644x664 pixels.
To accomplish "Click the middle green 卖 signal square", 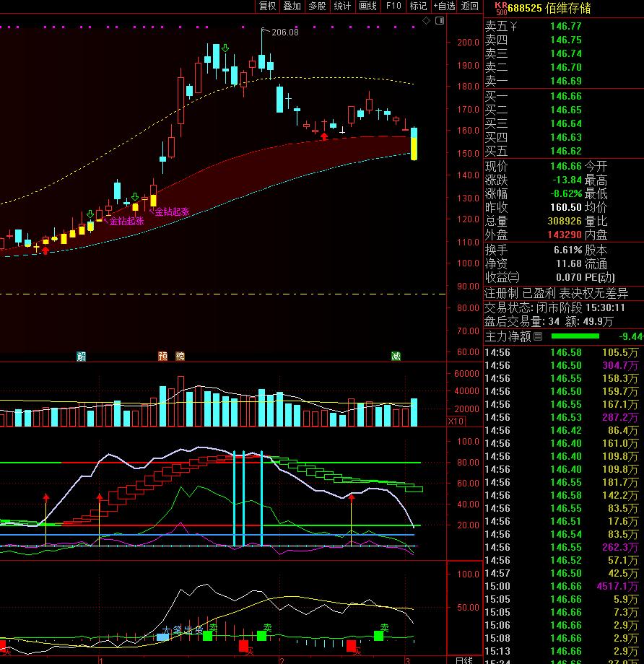I will [x=262, y=636].
